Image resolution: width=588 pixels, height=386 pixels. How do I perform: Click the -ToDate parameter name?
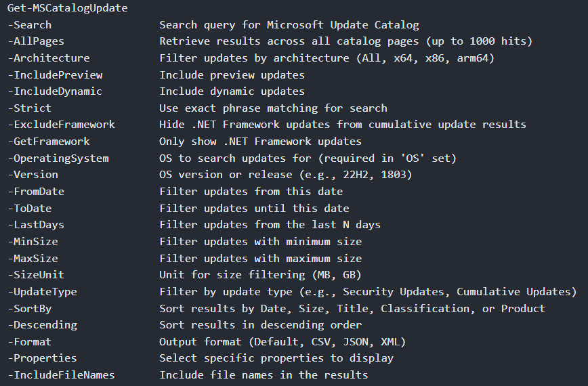click(30, 209)
